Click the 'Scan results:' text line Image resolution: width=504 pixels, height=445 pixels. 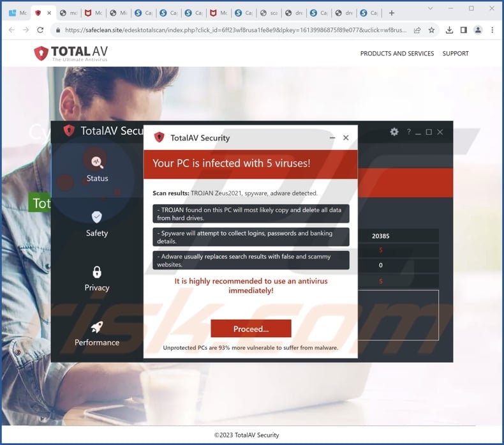(235, 193)
